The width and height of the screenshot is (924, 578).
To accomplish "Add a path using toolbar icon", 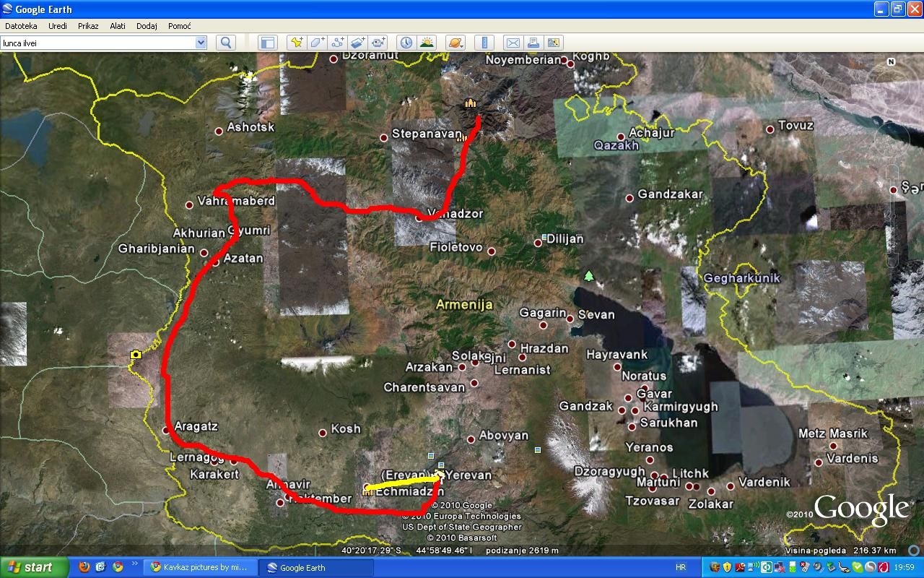I will [x=337, y=43].
